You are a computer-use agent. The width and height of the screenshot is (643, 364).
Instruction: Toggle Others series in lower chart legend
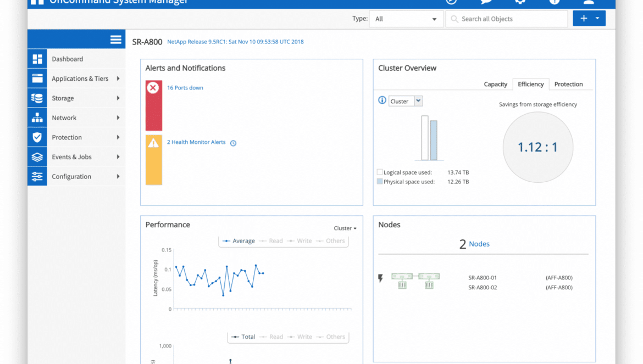coord(331,337)
